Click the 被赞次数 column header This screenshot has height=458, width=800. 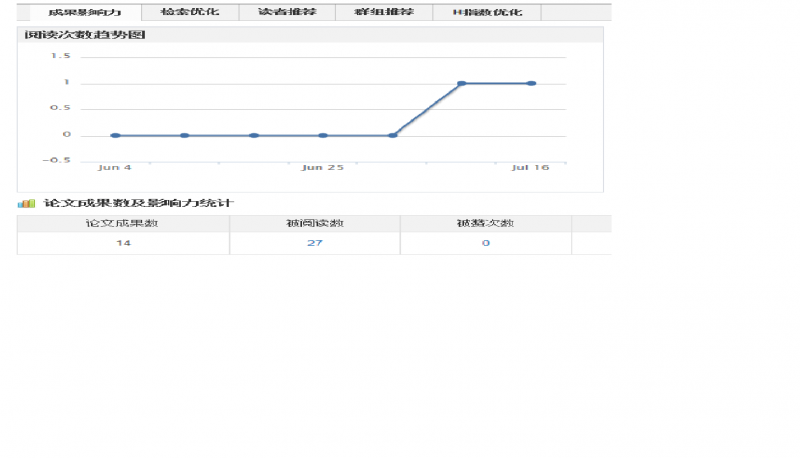tap(486, 223)
